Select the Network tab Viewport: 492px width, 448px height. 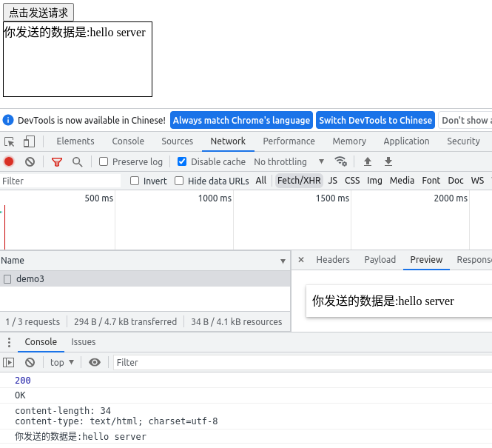coord(228,141)
